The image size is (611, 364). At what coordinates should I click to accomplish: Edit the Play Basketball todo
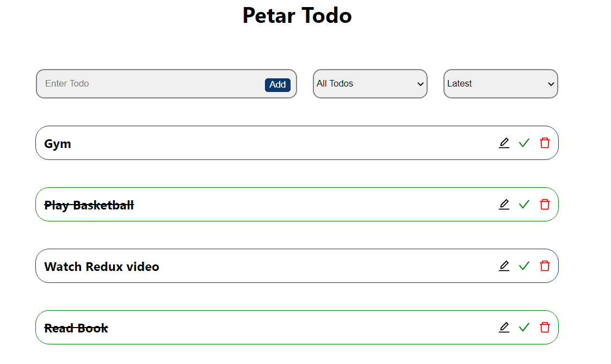coord(504,205)
